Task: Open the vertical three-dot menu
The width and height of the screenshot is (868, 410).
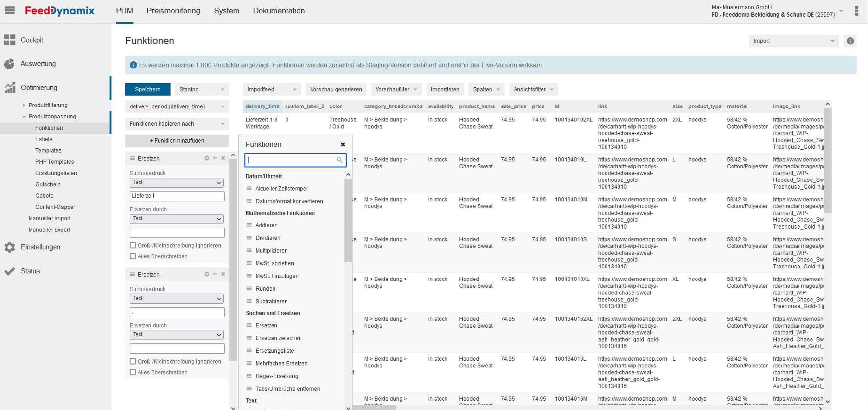Action: pyautogui.click(x=856, y=11)
